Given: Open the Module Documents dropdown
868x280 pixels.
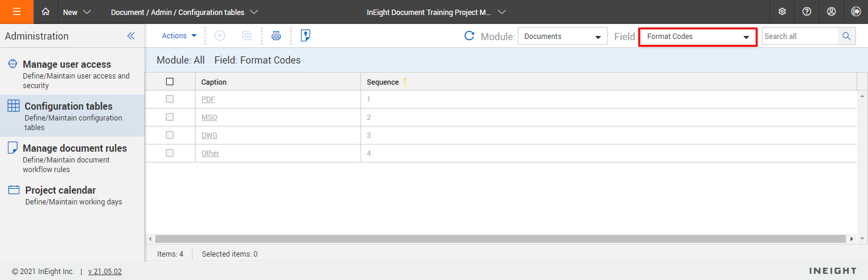Looking at the screenshot, I should tap(563, 37).
